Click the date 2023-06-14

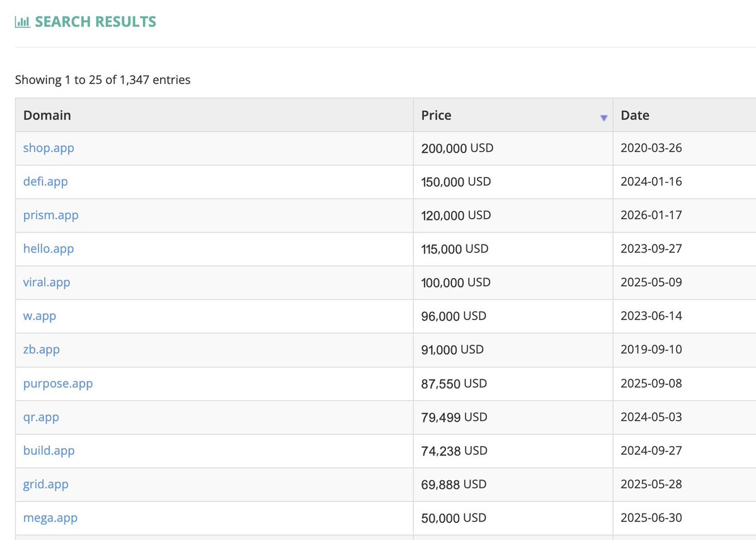pos(651,316)
